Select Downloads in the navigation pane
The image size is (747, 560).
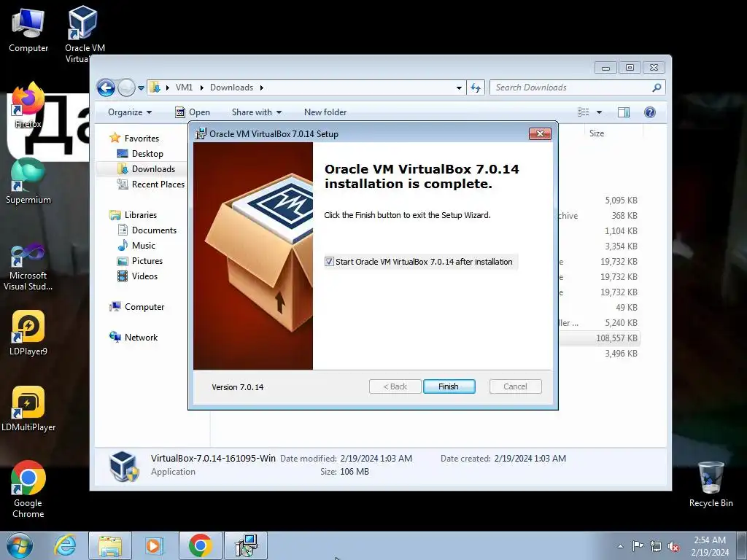pos(153,169)
